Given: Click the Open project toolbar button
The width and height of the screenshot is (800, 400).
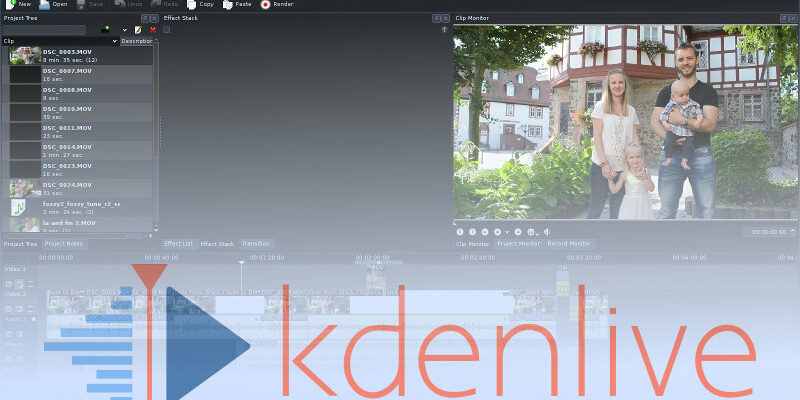Looking at the screenshot, I should 54,4.
